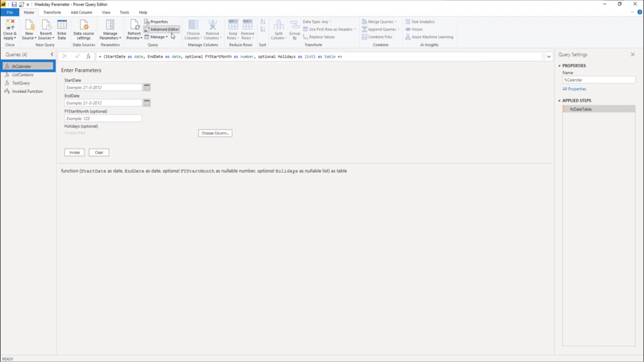The image size is (644, 362).
Task: Sort ascending using the A-Z icon
Action: click(263, 22)
